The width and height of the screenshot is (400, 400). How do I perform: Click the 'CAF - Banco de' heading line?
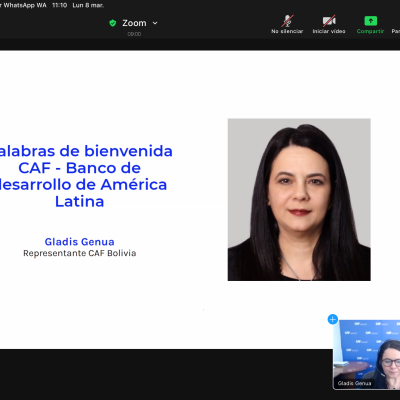79,168
